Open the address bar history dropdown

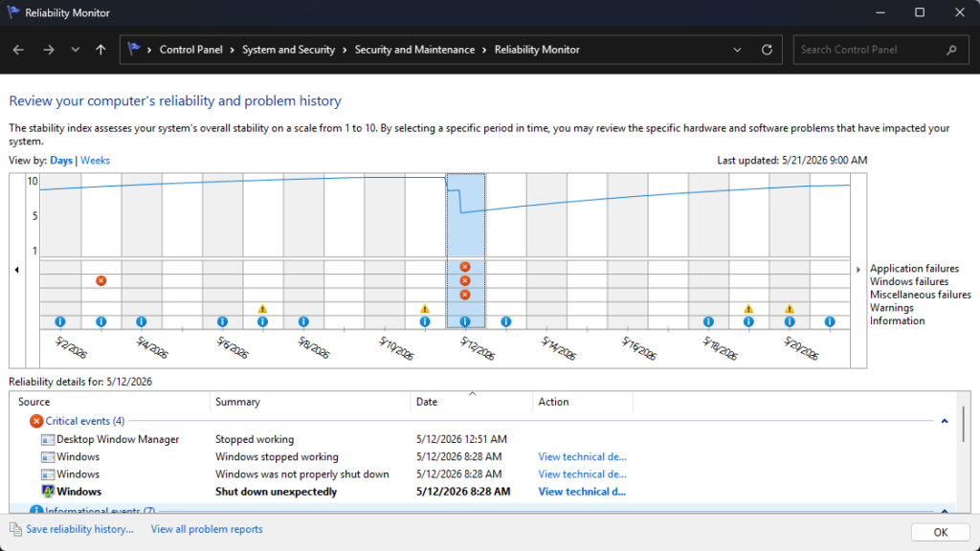[738, 50]
